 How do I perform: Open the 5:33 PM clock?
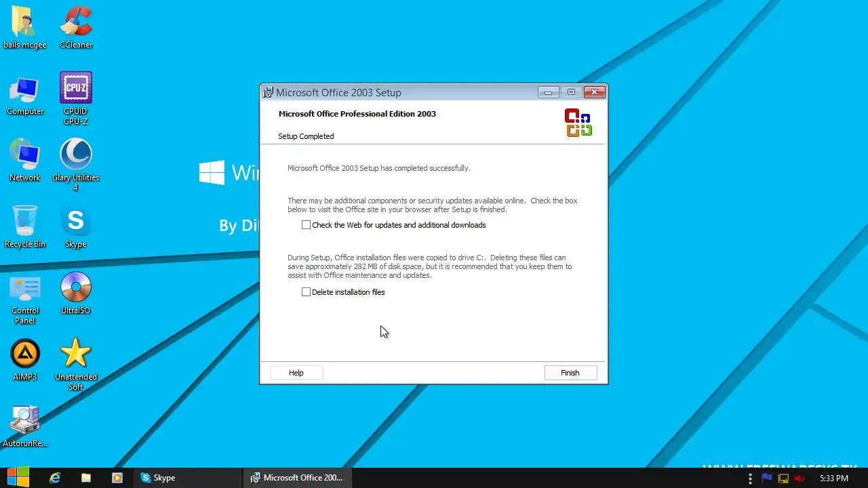pyautogui.click(x=834, y=478)
